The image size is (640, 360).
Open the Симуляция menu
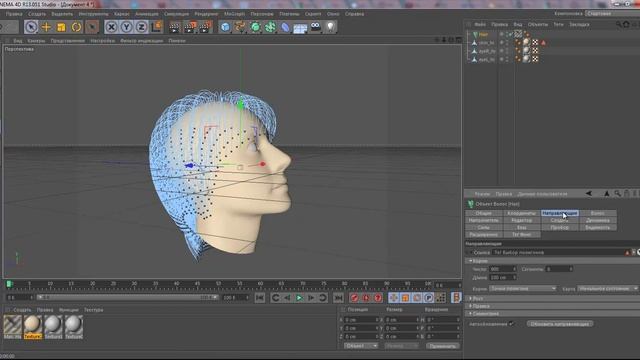[x=176, y=14]
